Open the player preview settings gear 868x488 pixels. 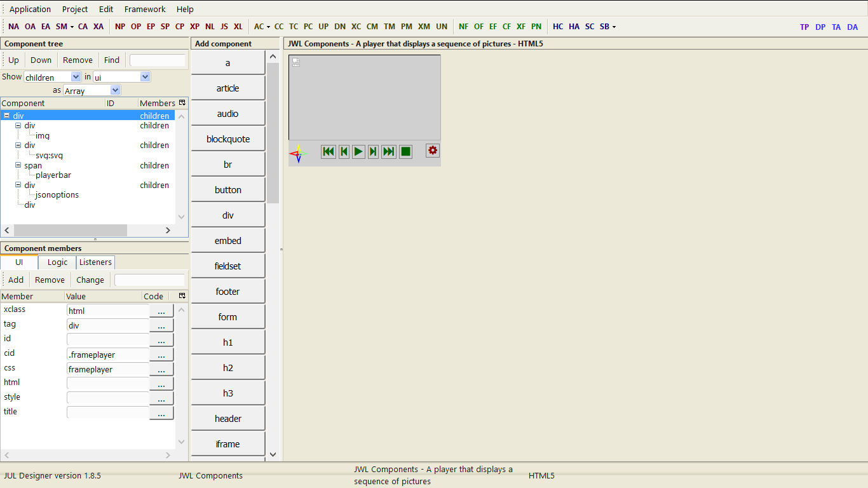click(432, 151)
